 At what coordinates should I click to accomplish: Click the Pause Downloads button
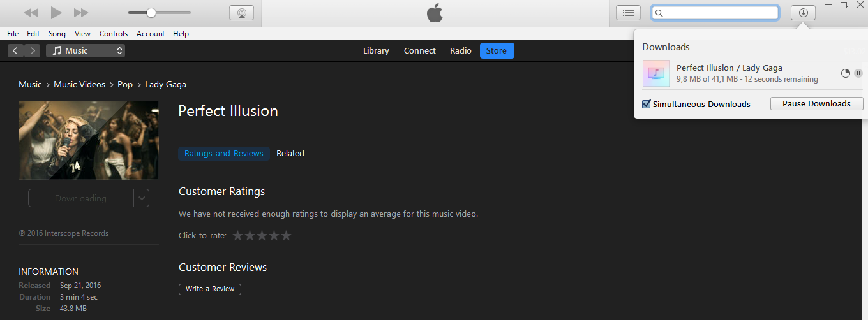point(817,103)
